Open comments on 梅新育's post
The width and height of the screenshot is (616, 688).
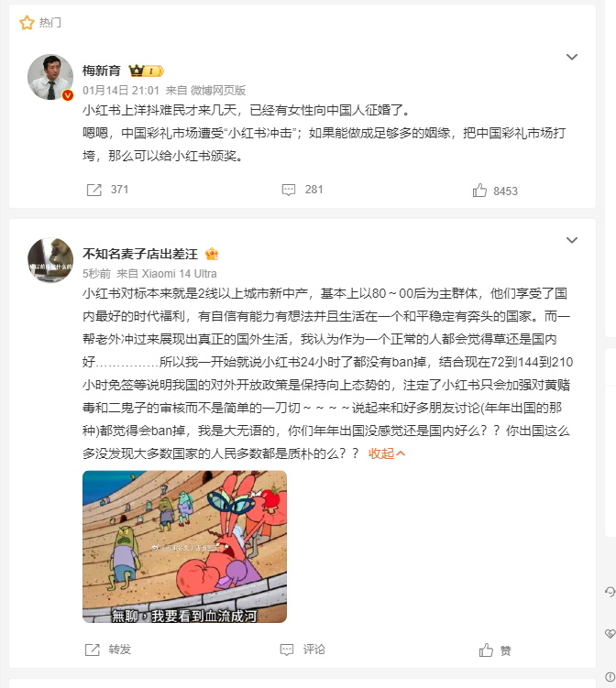point(289,190)
